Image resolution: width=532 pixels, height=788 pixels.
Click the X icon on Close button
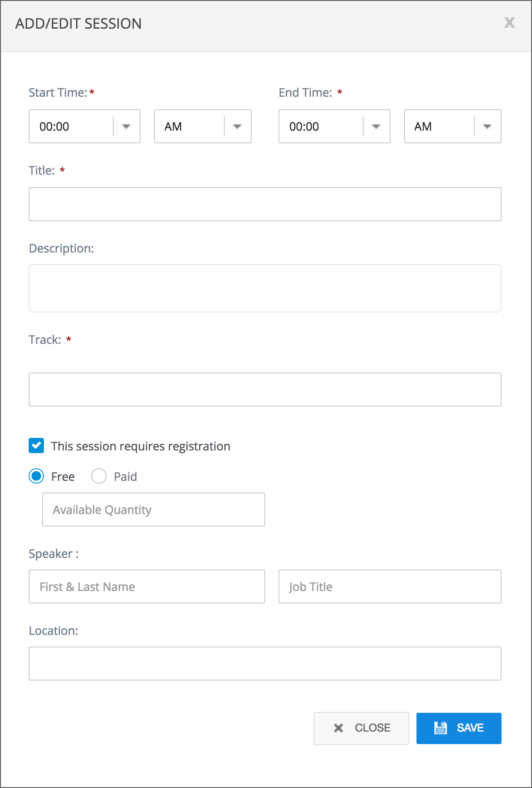[x=339, y=728]
